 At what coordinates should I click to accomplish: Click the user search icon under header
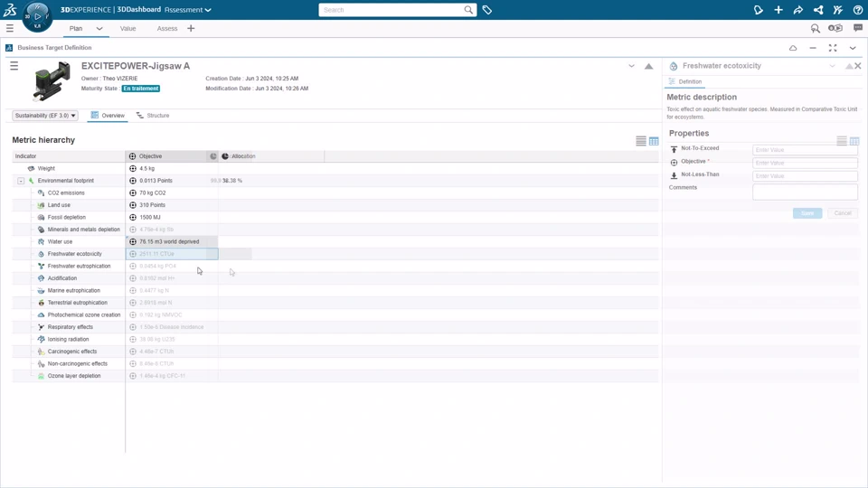(816, 28)
